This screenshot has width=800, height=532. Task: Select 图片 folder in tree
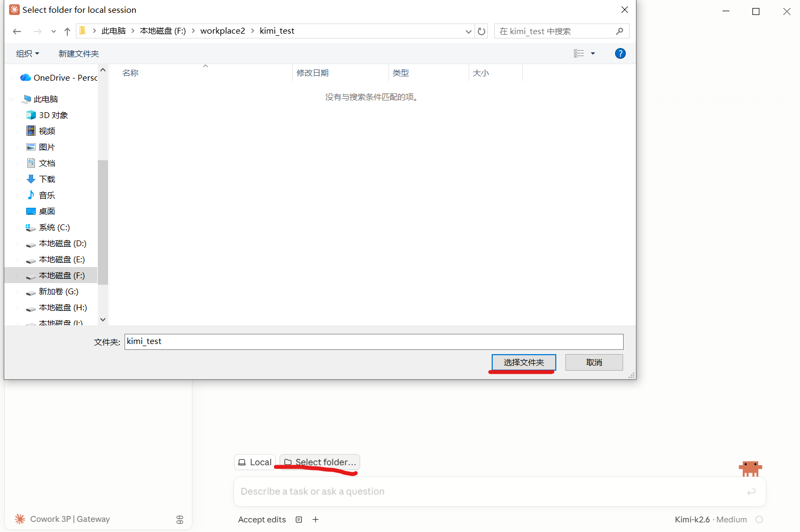pos(41,147)
